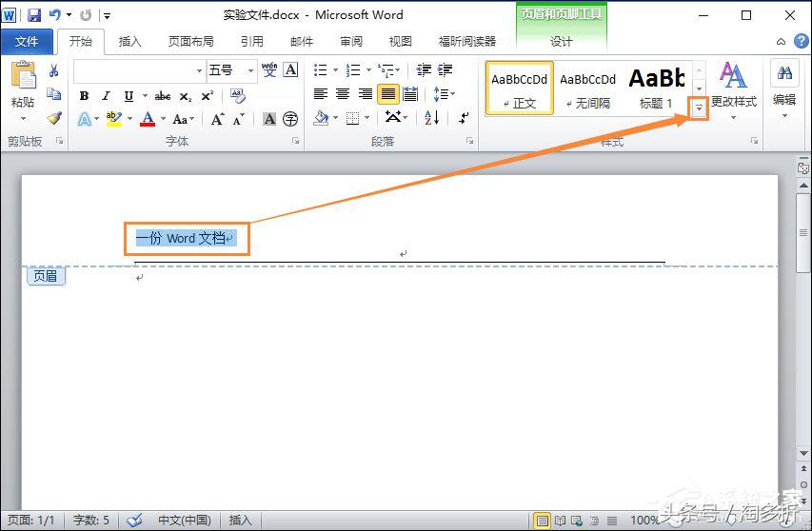Viewport: 812px width, 531px height.
Task: Select the Format Painter brush
Action: pos(54,118)
